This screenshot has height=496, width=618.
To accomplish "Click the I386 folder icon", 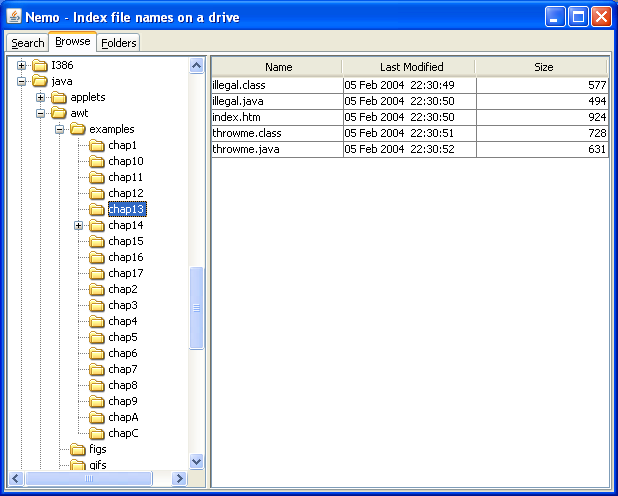I will 40,65.
